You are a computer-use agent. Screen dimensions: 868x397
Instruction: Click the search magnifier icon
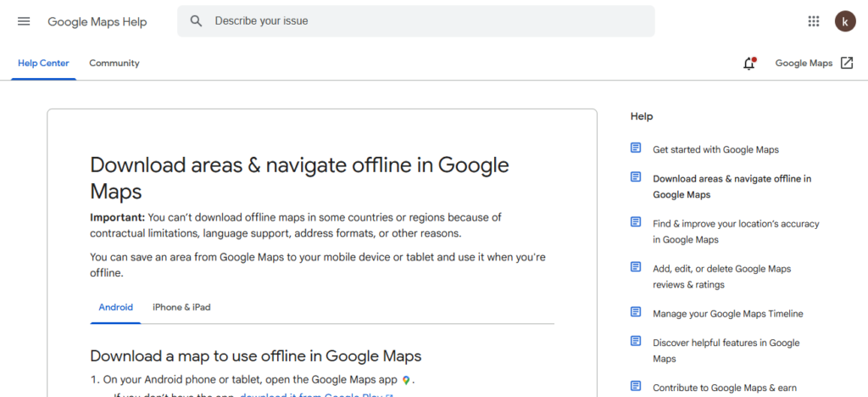(x=196, y=21)
